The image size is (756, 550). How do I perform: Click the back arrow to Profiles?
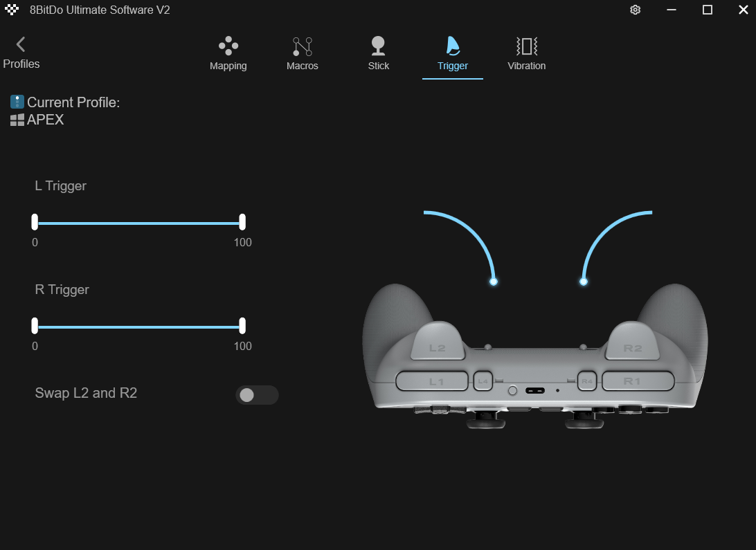pyautogui.click(x=20, y=44)
